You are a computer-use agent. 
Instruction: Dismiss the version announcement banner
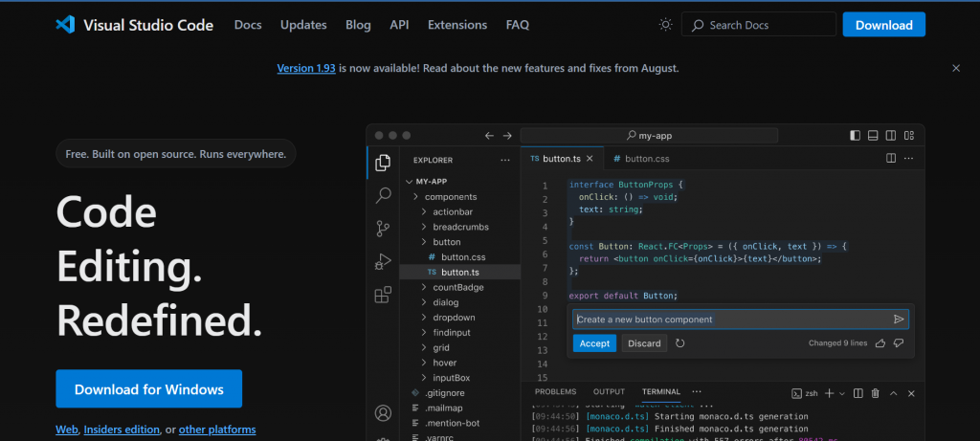point(956,68)
